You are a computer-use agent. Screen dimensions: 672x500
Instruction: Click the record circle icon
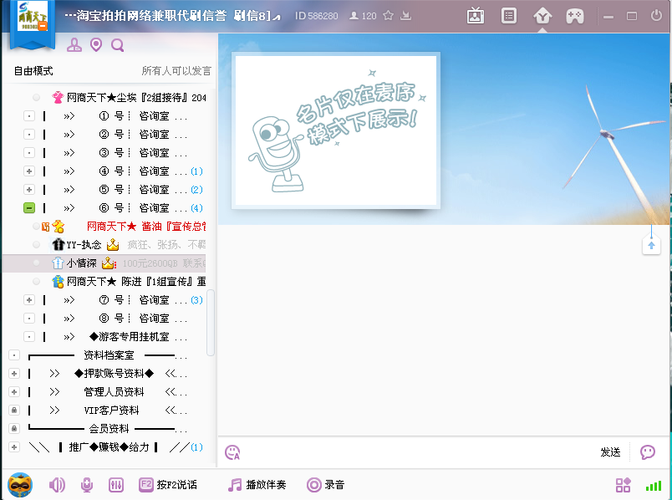point(314,485)
